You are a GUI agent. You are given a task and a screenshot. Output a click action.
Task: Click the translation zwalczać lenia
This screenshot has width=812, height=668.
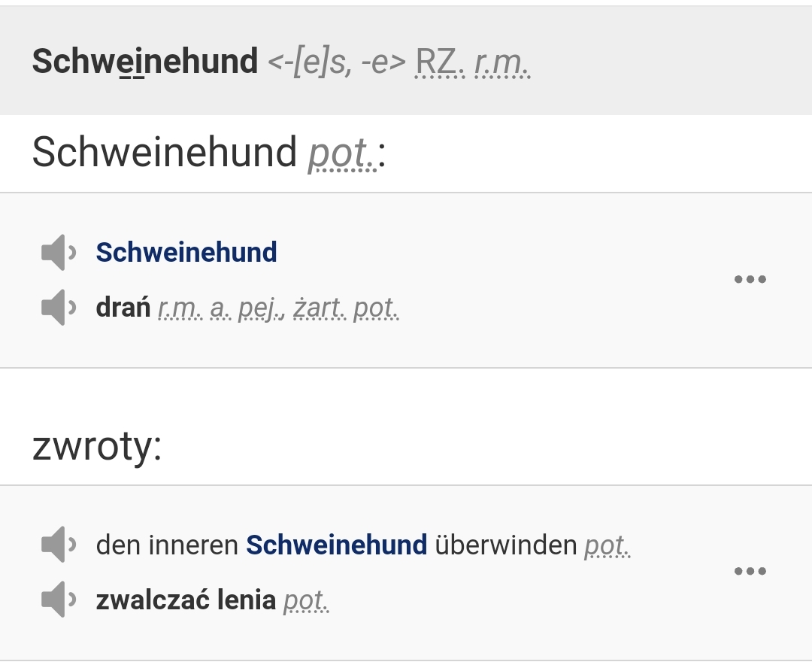[186, 600]
